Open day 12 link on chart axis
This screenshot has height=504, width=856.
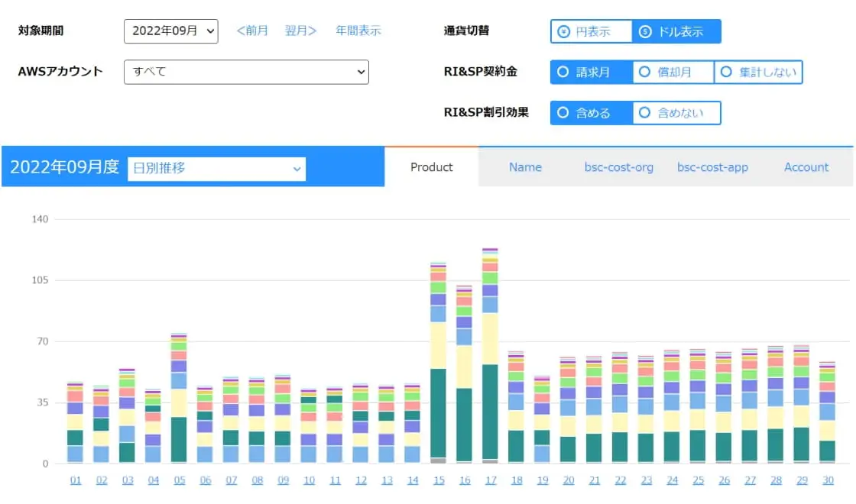pos(361,480)
